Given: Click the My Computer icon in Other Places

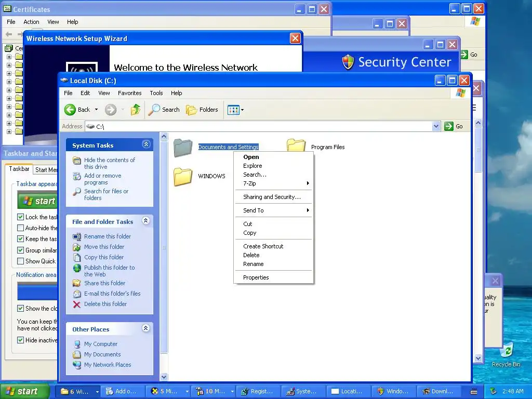Looking at the screenshot, I should point(77,344).
